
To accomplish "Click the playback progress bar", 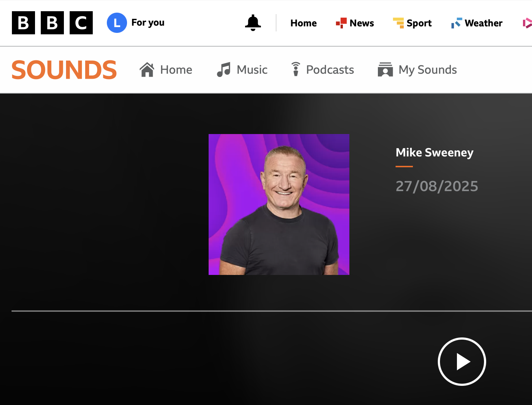I will tap(271, 311).
